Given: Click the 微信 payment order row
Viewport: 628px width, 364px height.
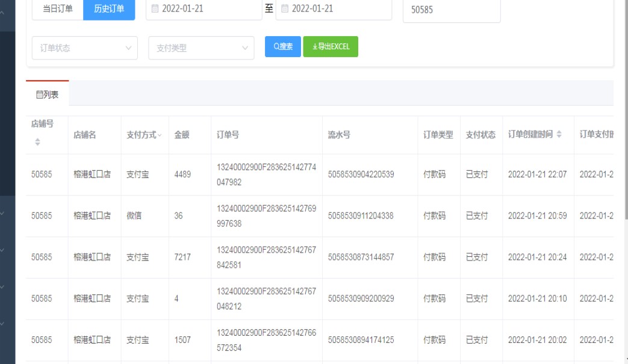Looking at the screenshot, I should [x=134, y=216].
